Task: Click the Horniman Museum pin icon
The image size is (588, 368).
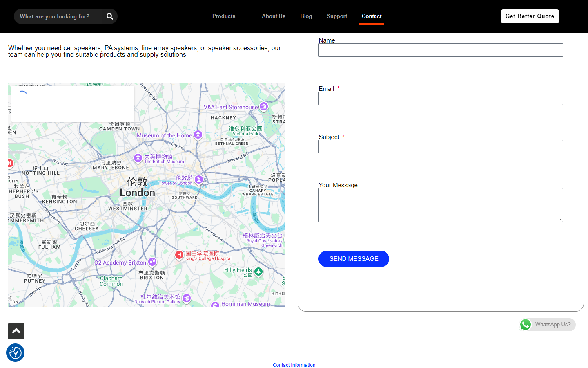Action: [x=215, y=305]
